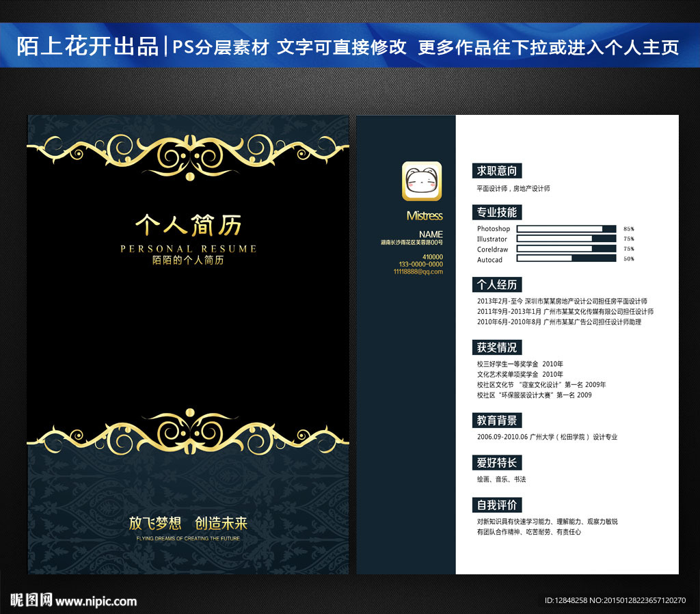This screenshot has width=700, height=614.
Task: Click the 50% value beside Autocad
Action: (x=629, y=258)
